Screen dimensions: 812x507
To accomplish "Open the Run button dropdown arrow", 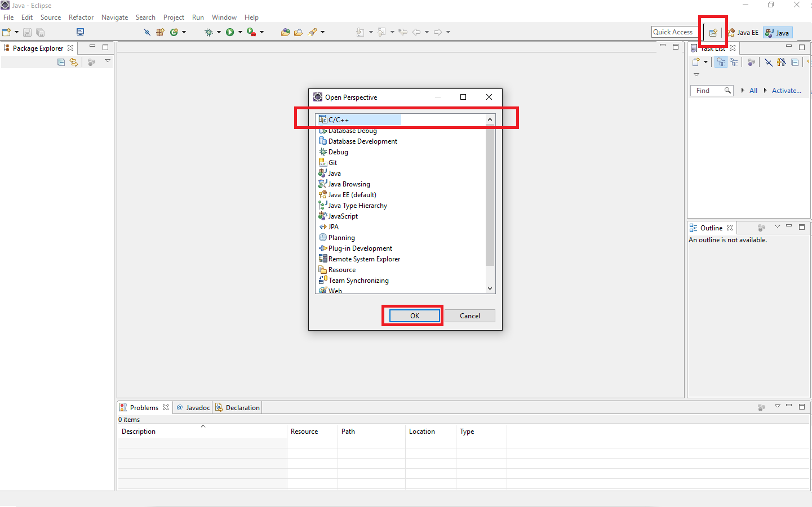I will [241, 32].
